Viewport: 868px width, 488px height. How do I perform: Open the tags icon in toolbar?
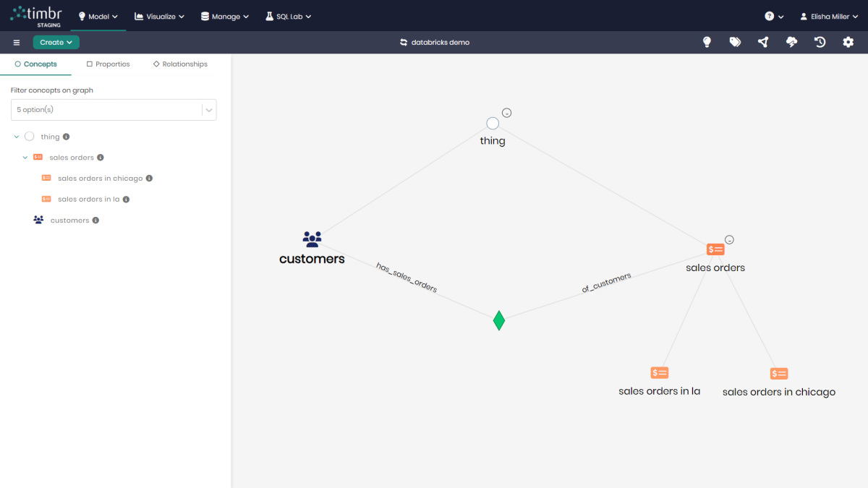[x=735, y=43]
